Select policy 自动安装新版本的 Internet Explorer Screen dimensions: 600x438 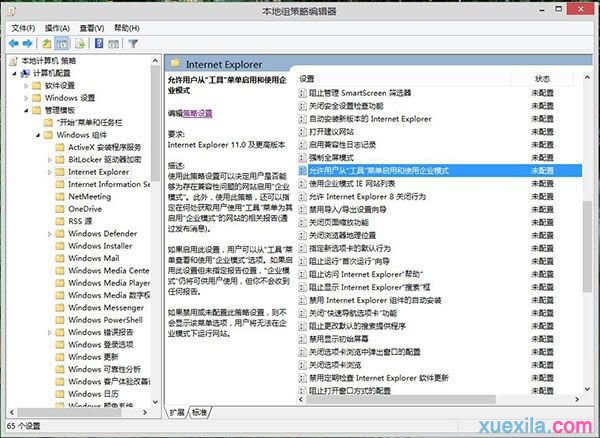[x=370, y=119]
